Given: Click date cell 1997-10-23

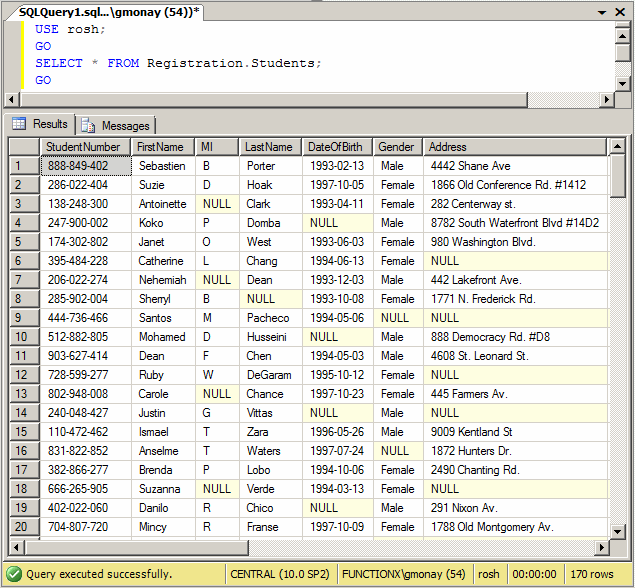Looking at the screenshot, I should [337, 394].
